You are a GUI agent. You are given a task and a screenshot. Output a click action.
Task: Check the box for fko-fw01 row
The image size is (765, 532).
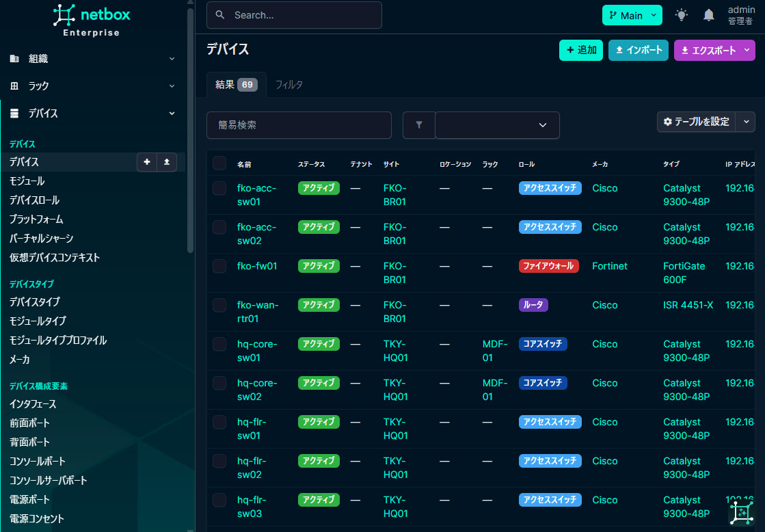pyautogui.click(x=219, y=266)
